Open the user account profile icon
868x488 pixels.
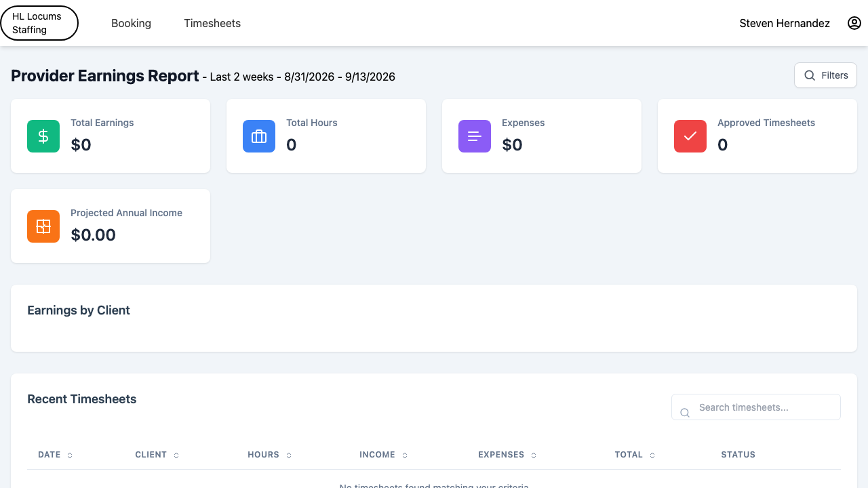[854, 23]
